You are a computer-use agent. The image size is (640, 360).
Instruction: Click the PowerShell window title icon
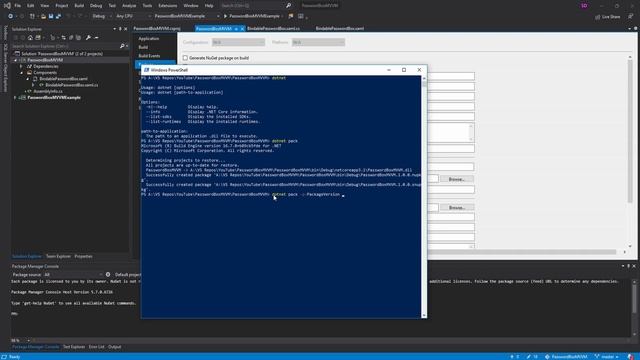point(147,70)
